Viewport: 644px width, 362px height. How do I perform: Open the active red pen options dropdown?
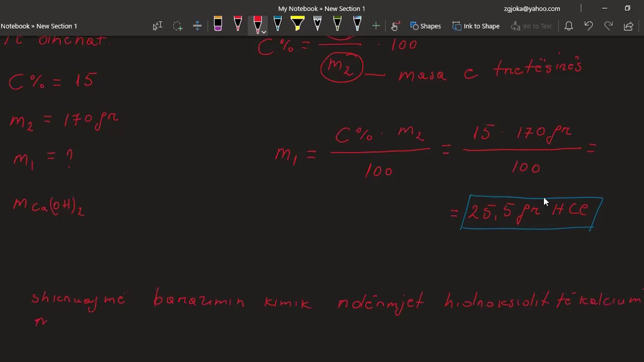[x=264, y=32]
